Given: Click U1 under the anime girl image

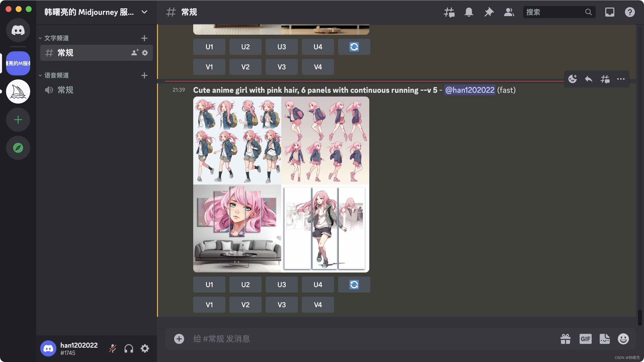Looking at the screenshot, I should coord(209,285).
